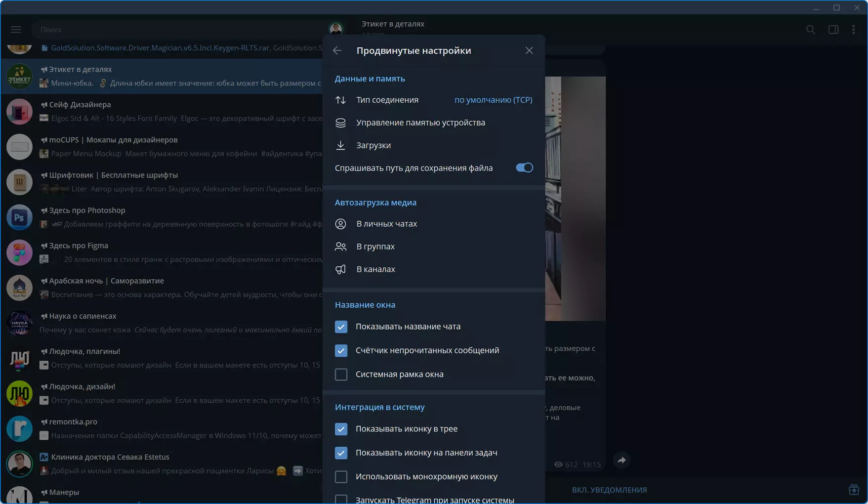
Task: Click ВКЛ. УВЕДОМЛЕНИЯ button
Action: click(609, 490)
